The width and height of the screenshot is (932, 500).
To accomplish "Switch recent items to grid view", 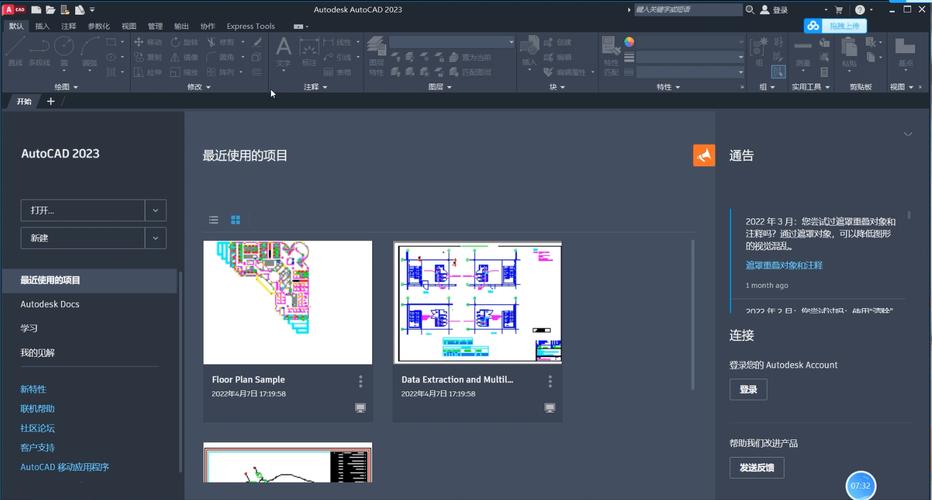I will [236, 220].
